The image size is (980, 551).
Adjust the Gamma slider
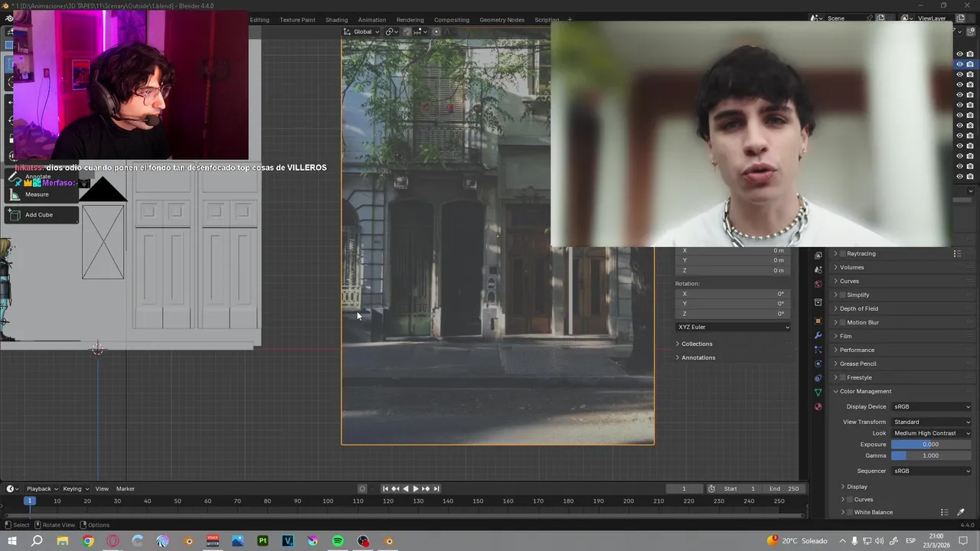click(x=930, y=455)
